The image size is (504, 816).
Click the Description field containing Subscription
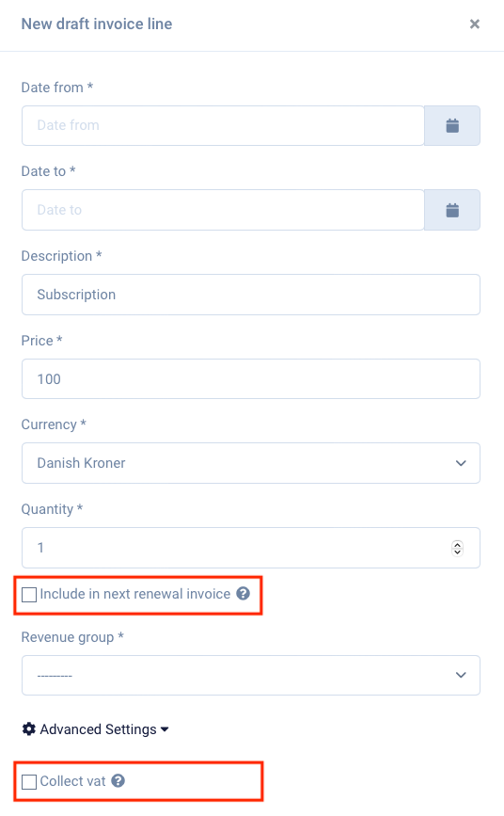(251, 295)
